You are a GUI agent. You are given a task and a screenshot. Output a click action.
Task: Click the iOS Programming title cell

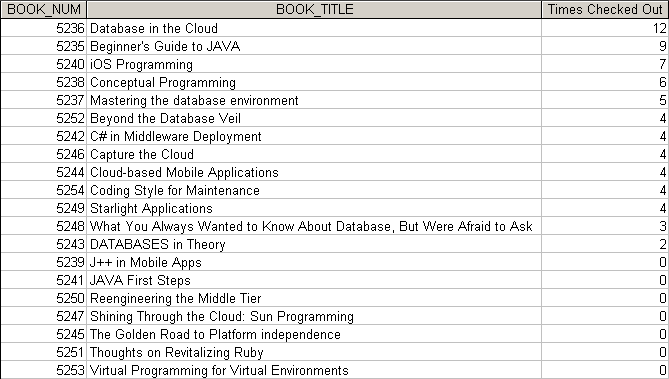314,64
